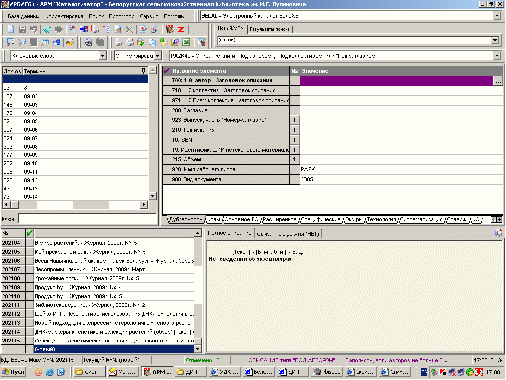The width and height of the screenshot is (506, 380).
Task: Tick the checkbox for record 202109
Action: coord(30,287)
